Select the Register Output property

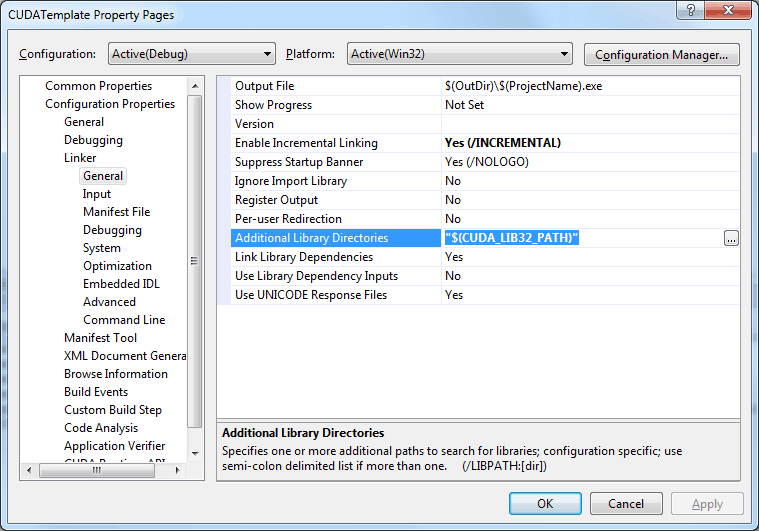point(335,199)
